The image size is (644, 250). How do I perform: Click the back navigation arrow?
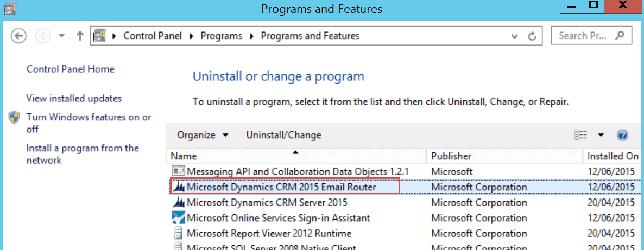pyautogui.click(x=19, y=36)
